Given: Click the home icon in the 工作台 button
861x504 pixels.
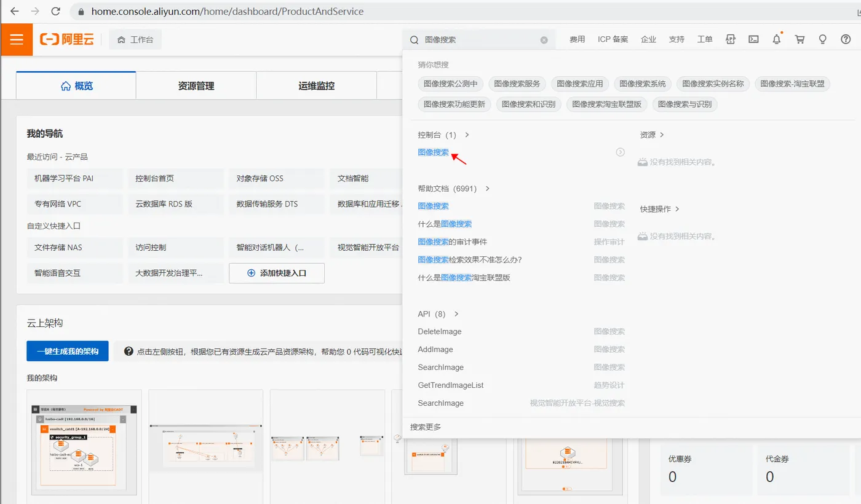Looking at the screenshot, I should click(121, 40).
